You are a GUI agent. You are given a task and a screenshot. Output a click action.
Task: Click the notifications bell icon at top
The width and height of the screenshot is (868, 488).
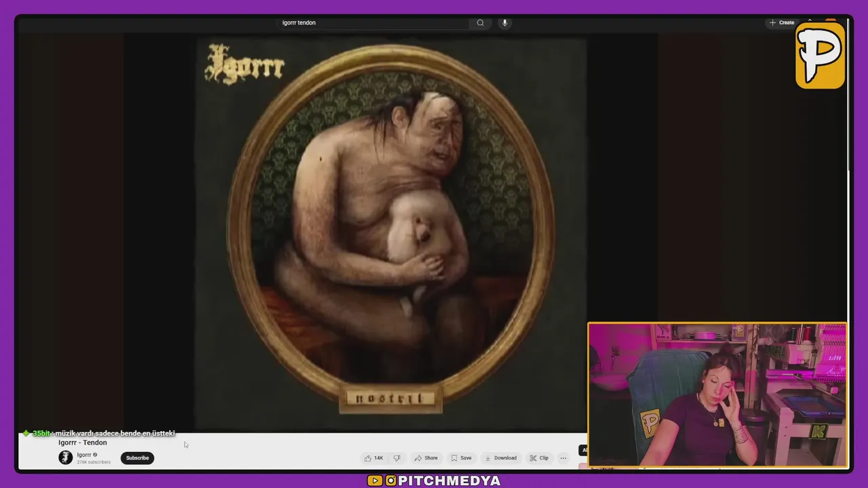(x=809, y=22)
